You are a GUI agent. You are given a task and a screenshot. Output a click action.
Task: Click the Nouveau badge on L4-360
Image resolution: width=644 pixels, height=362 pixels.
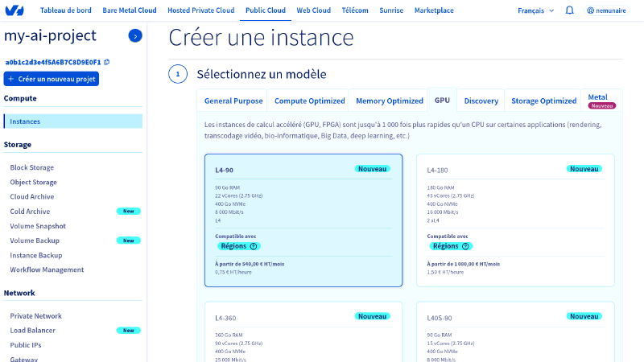(372, 316)
